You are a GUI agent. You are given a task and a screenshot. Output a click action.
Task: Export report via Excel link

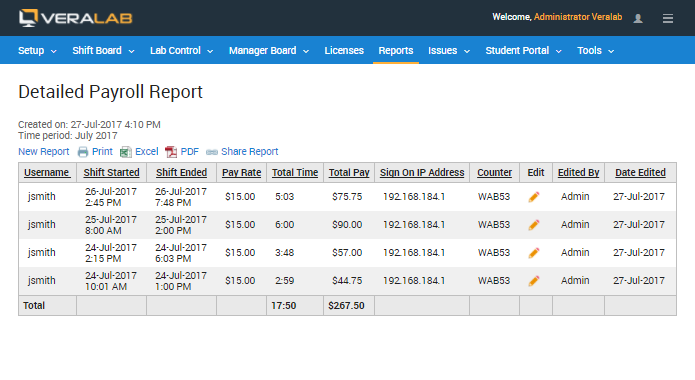(147, 152)
